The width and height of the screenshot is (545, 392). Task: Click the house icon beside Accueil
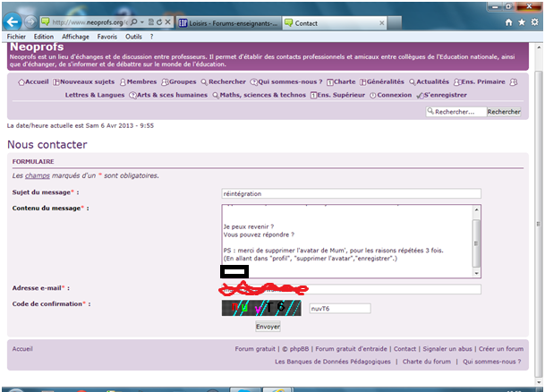(21, 82)
